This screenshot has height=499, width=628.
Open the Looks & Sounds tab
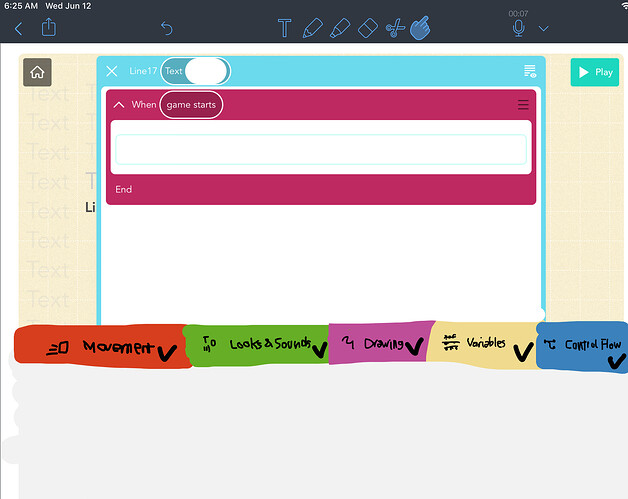(x=257, y=345)
